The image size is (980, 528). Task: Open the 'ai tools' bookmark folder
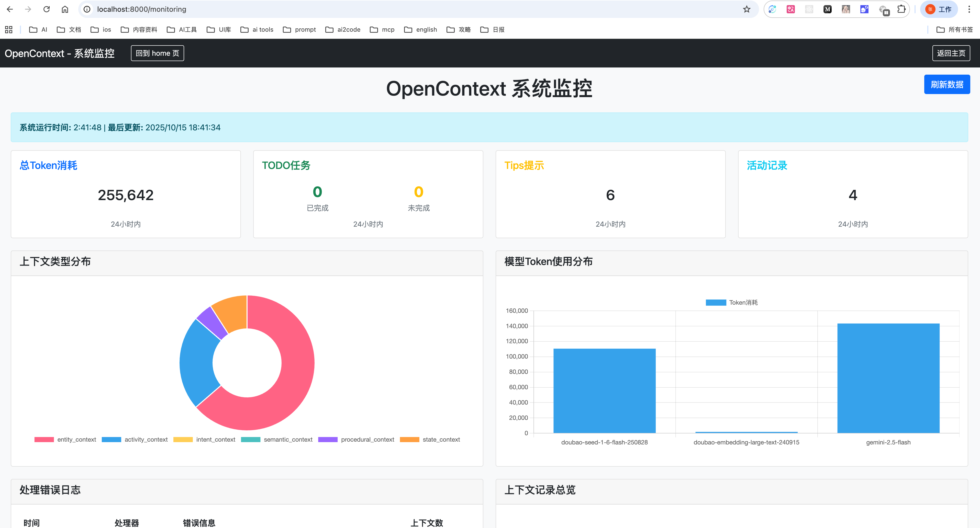(x=257, y=29)
